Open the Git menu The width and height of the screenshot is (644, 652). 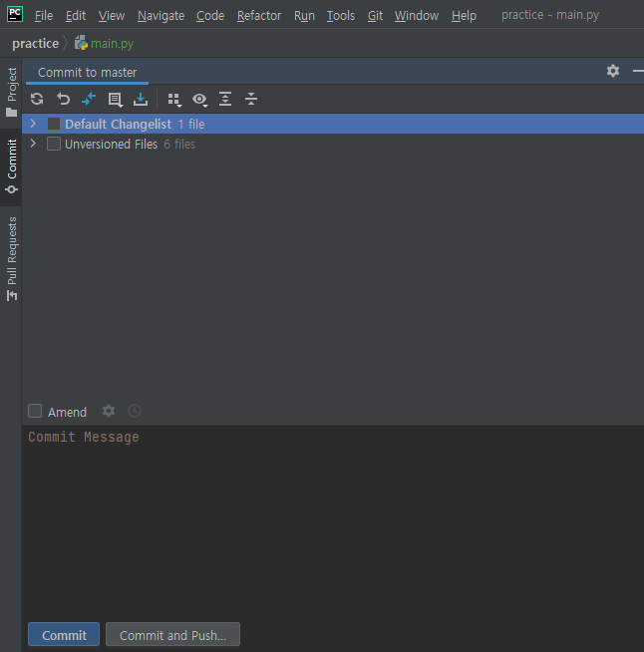(375, 15)
